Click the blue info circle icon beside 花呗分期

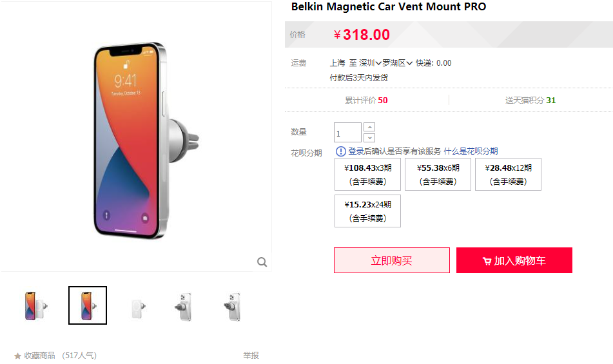point(341,151)
